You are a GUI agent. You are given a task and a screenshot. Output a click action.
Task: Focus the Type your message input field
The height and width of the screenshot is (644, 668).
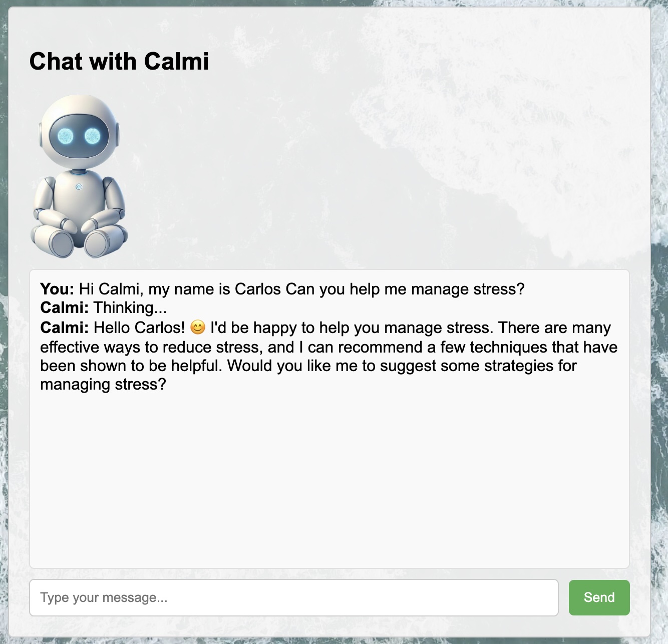pos(294,597)
